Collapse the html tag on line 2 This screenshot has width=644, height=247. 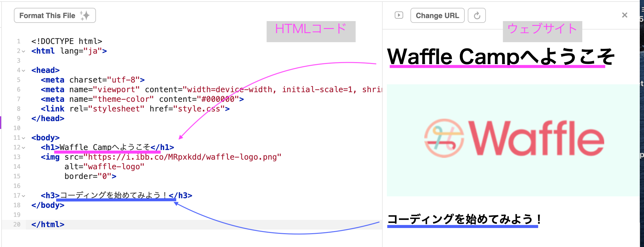pos(24,51)
